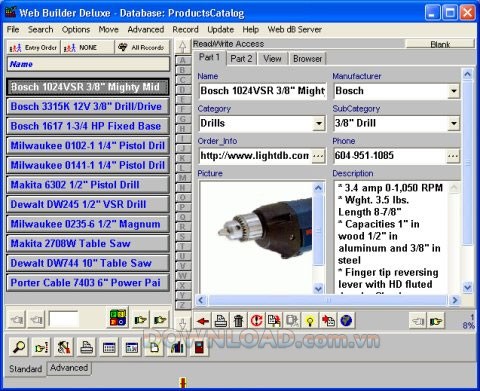Viewport: 480px width, 391px height.
Task: Click the ellipsis button beside Order_Info
Action: [x=318, y=156]
